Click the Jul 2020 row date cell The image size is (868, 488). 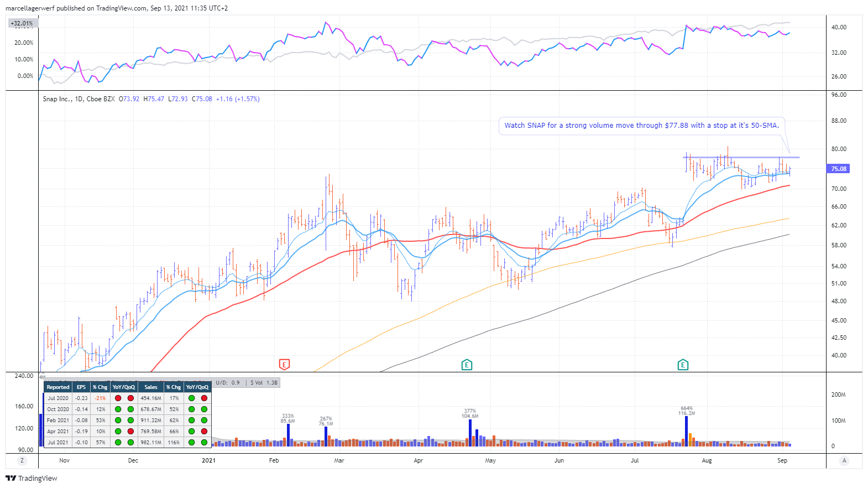[x=58, y=398]
